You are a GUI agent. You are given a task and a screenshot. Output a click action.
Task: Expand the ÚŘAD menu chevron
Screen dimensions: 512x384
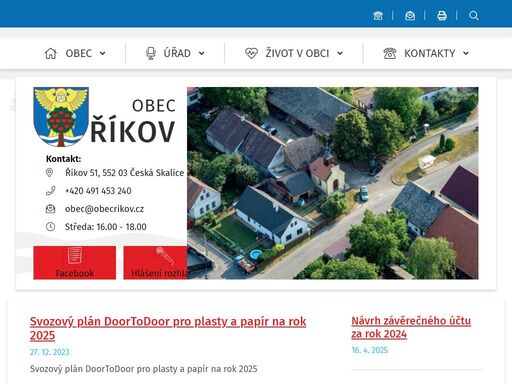click(x=201, y=53)
